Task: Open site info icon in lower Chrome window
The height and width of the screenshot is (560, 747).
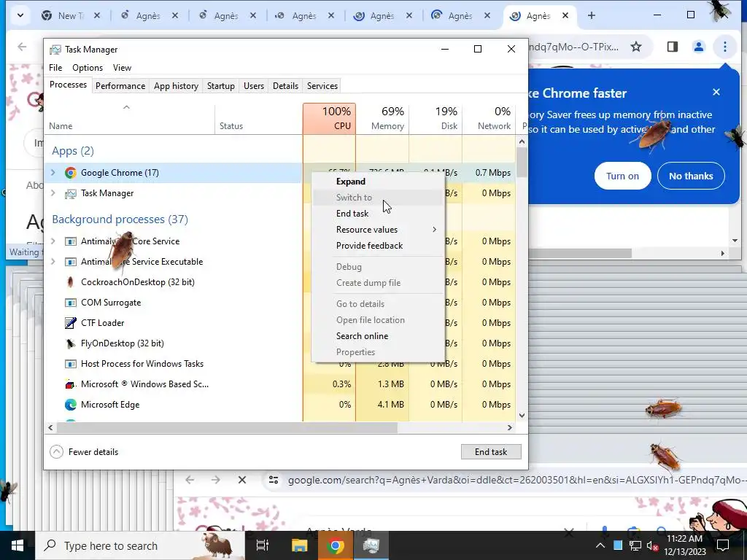Action: pos(274,480)
